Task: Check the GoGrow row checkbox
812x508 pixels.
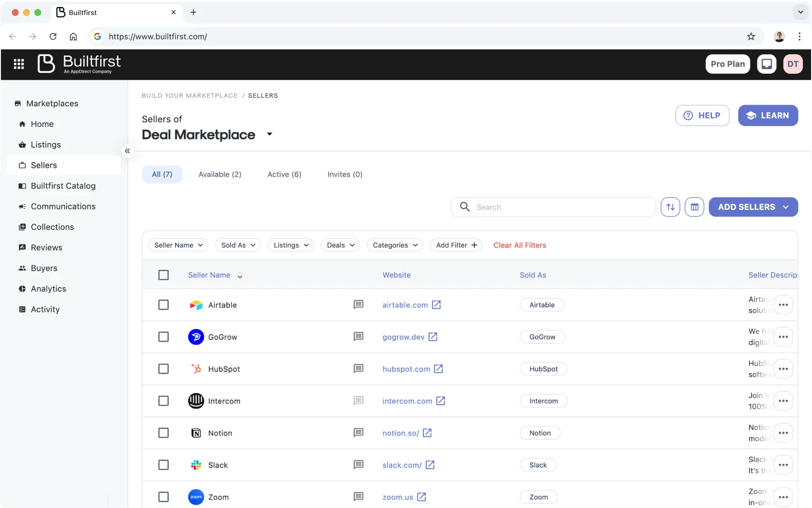Action: click(x=164, y=337)
